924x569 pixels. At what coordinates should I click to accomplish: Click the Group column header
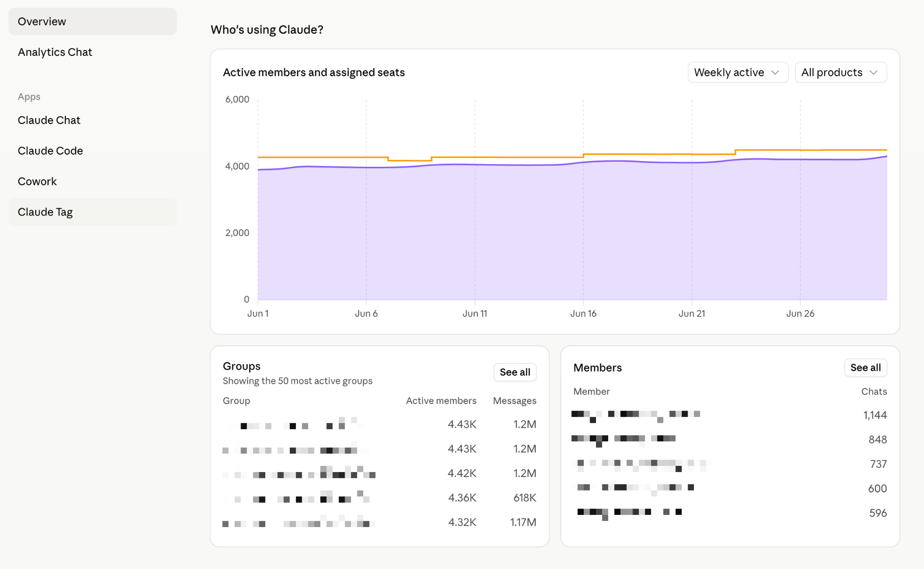(236, 400)
